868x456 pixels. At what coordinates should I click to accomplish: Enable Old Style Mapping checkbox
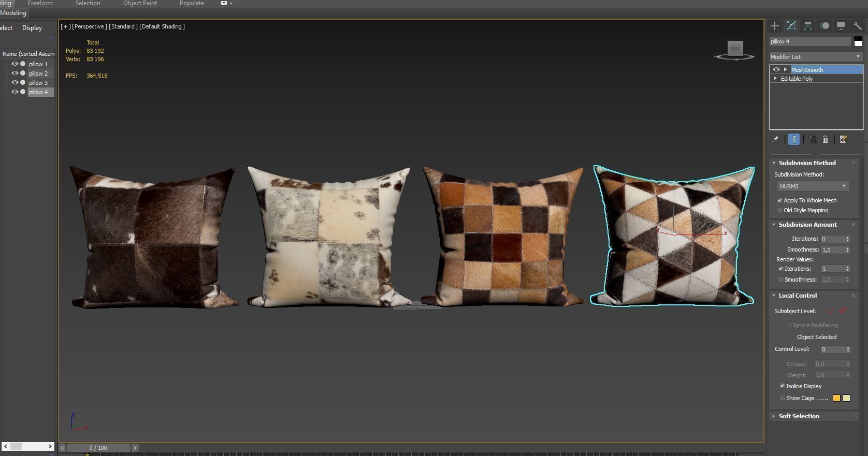point(780,210)
